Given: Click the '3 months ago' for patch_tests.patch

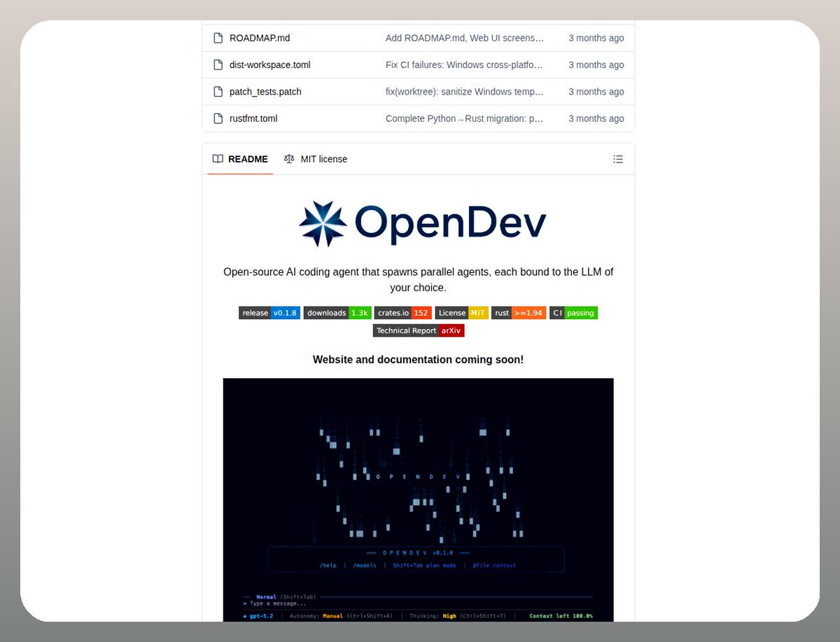Looking at the screenshot, I should point(596,92).
